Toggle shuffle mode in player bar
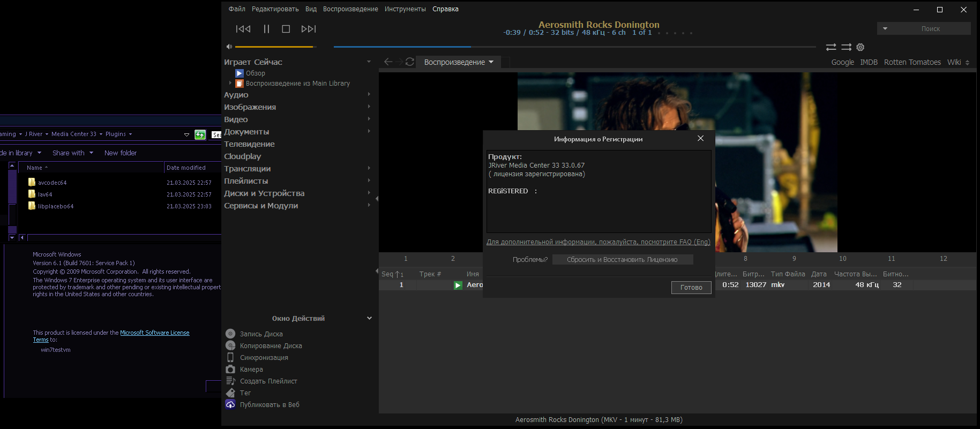 pos(846,47)
